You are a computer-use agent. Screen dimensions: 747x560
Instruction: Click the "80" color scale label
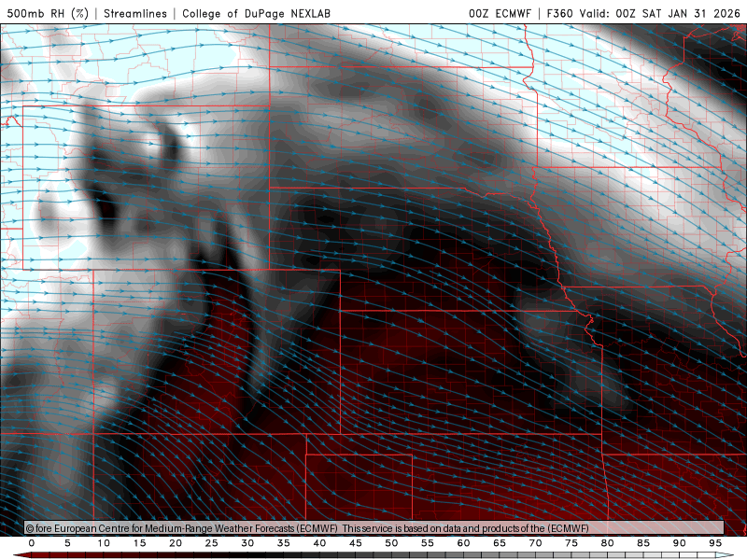click(608, 543)
